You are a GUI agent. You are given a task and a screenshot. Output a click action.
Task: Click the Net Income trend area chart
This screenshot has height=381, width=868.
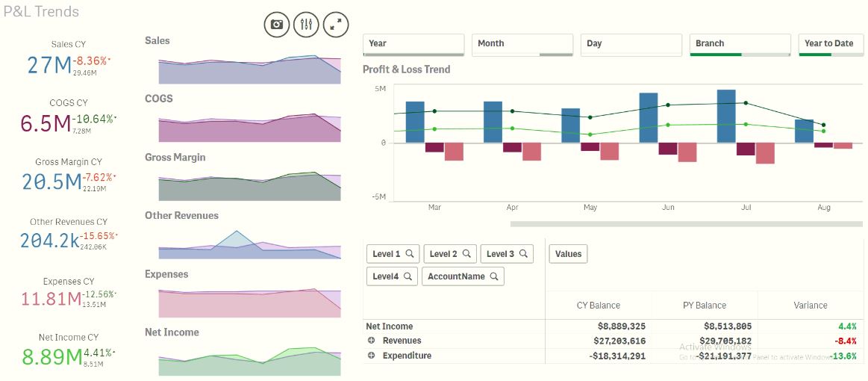(250, 361)
